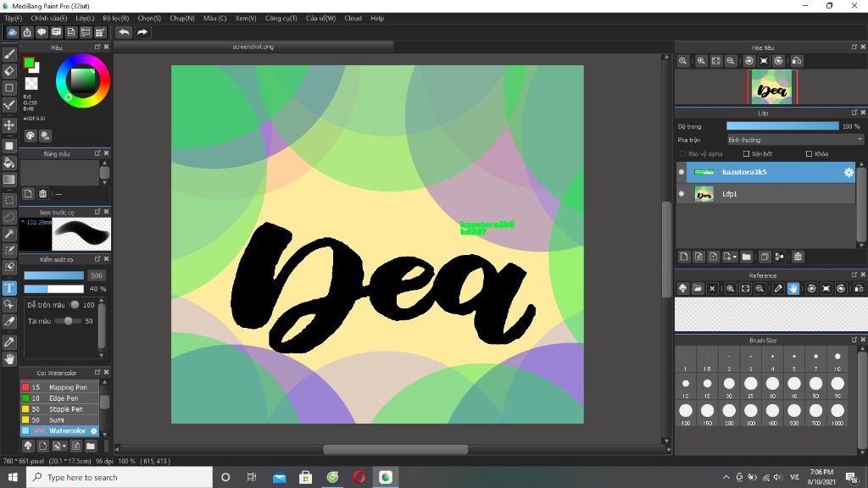Select the Eraser tool
Viewport: 868px width, 488px height.
tap(8, 71)
